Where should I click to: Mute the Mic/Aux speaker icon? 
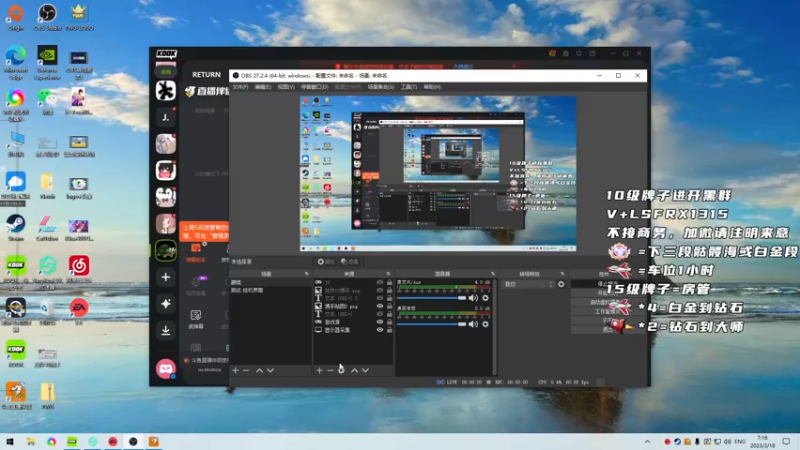click(x=473, y=298)
